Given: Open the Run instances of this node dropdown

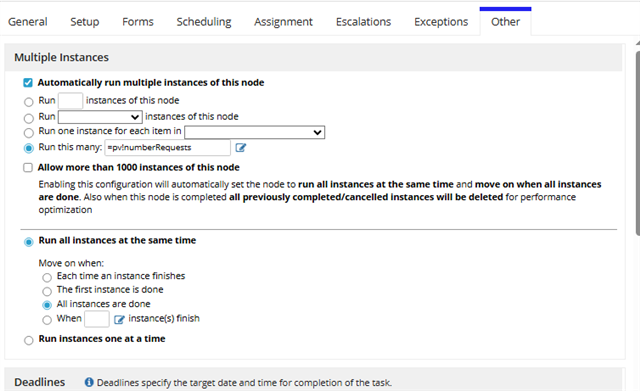Looking at the screenshot, I should 100,117.
